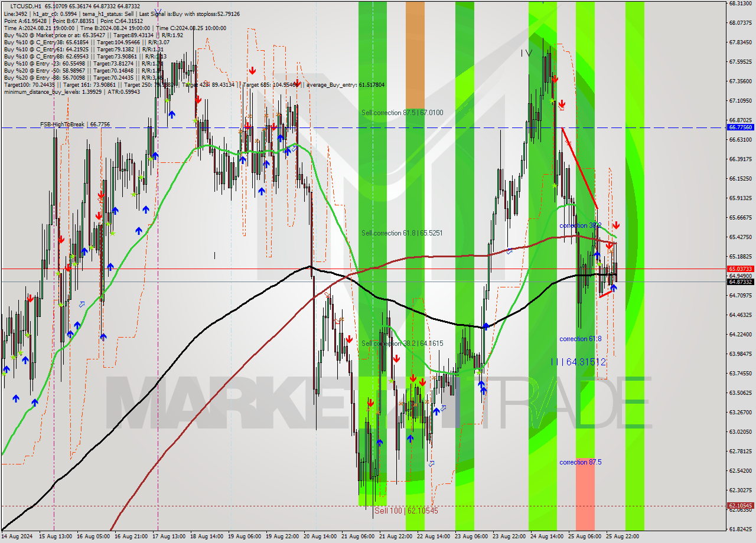Click the salmon rectangle below correction 87.5
This screenshot has width=756, height=543.
(x=585, y=494)
